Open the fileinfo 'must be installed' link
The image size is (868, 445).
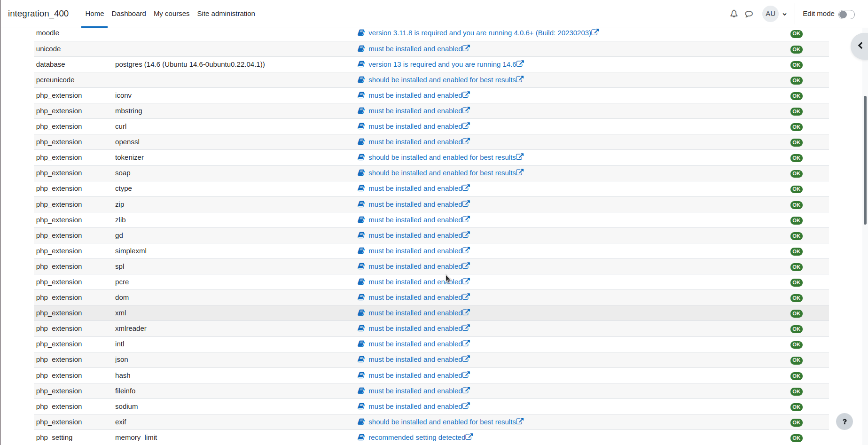point(415,391)
